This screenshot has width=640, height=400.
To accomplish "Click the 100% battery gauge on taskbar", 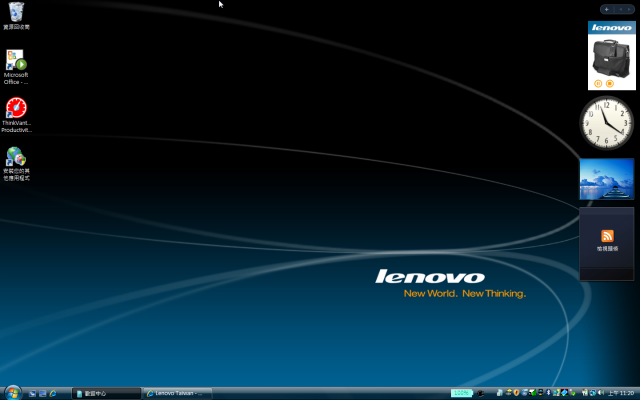I will point(461,393).
